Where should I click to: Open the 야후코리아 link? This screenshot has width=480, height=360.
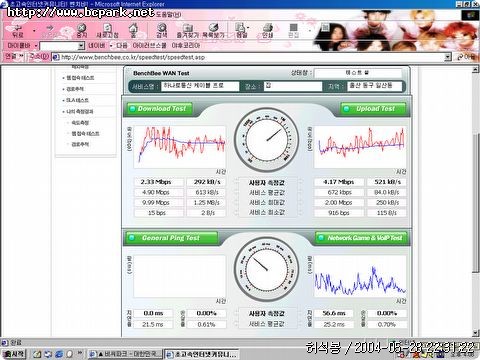[186, 46]
